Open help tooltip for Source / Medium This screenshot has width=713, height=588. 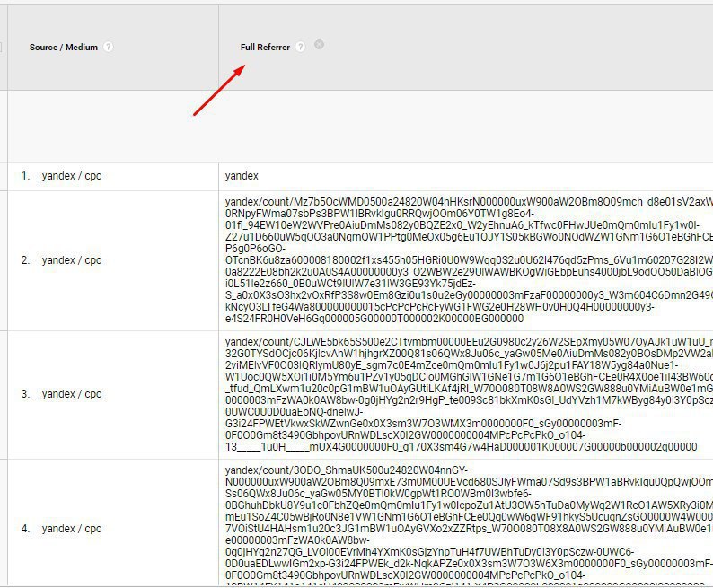coord(108,47)
